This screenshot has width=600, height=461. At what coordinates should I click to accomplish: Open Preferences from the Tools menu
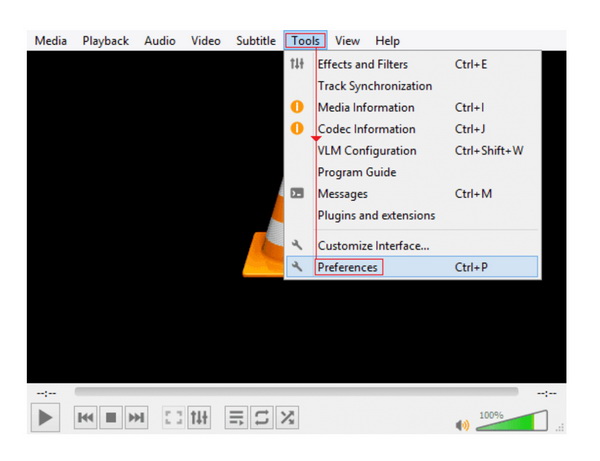coord(412,267)
